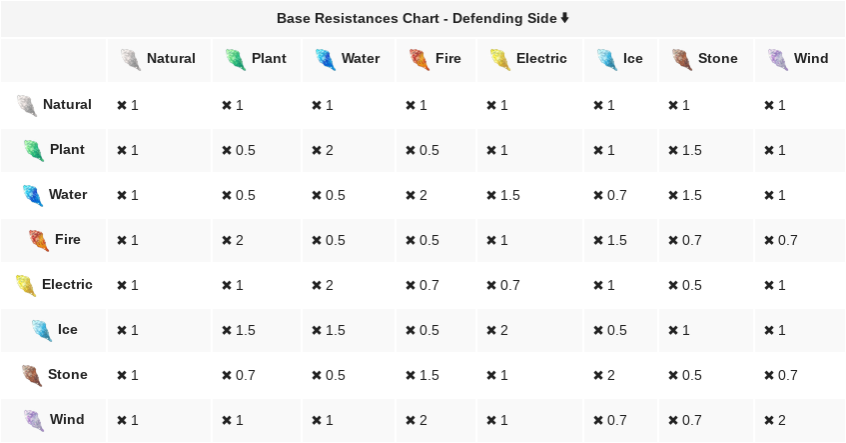The height and width of the screenshot is (443, 846).
Task: Click the down arrow after Defending Side
Action: click(565, 18)
